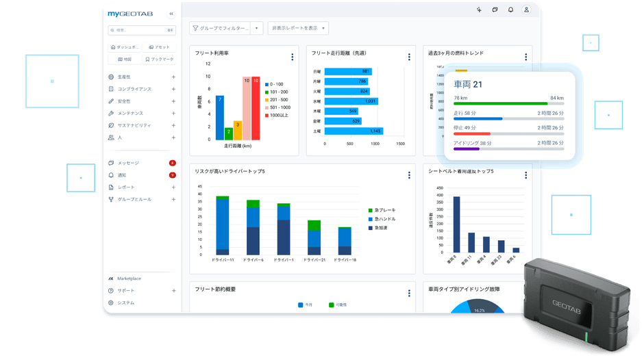Click the 土曜 1,145 bar
Image resolution: width=644 pixels, height=362 pixels.
pyautogui.click(x=354, y=131)
